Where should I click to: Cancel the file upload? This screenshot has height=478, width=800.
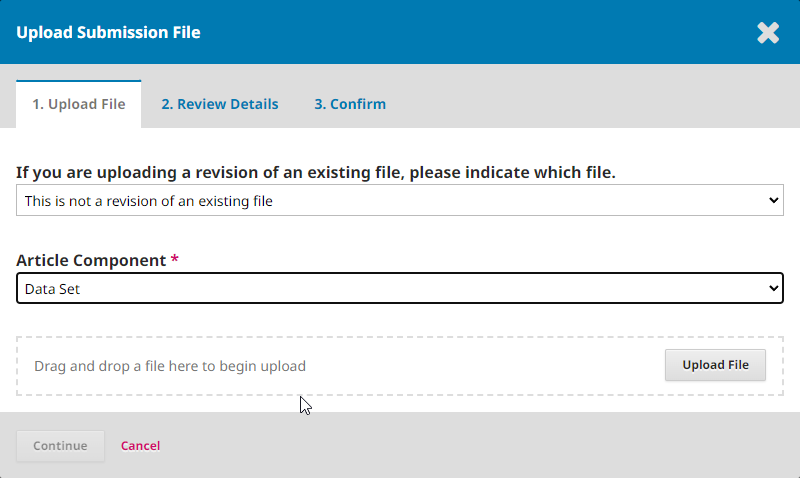point(140,445)
